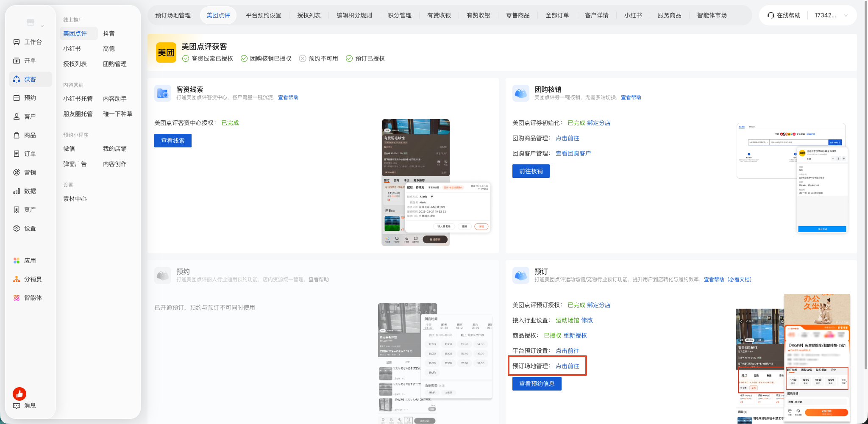Click the 开单 billing icon in sidebar
Viewport: 868px width, 424px height.
point(17,61)
